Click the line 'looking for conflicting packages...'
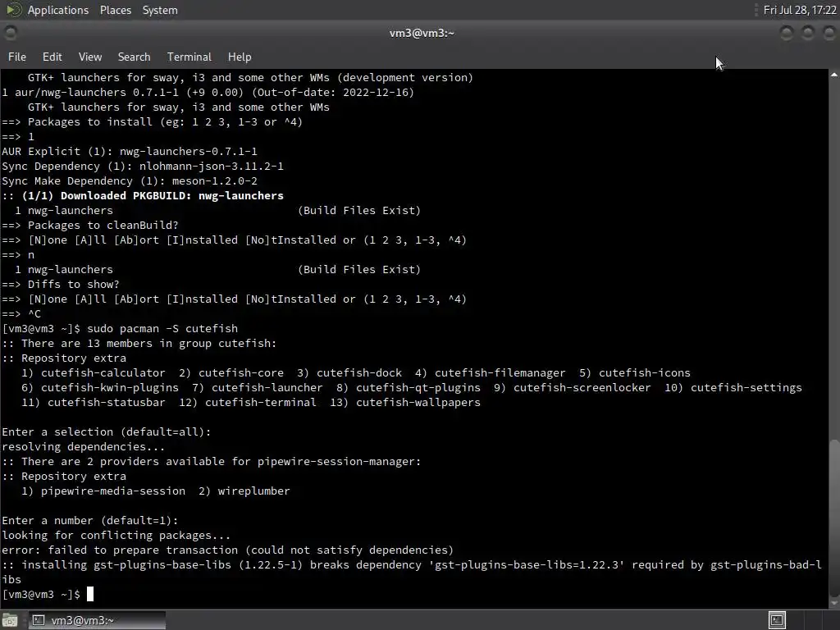The width and height of the screenshot is (840, 630). [x=116, y=535]
